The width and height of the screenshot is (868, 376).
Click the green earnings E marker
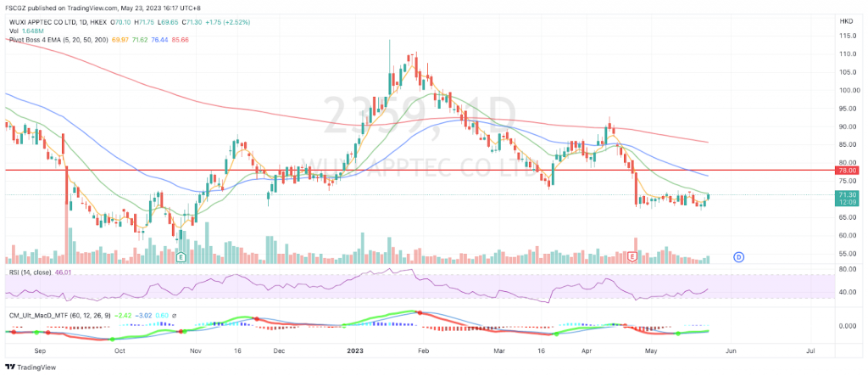point(180,257)
